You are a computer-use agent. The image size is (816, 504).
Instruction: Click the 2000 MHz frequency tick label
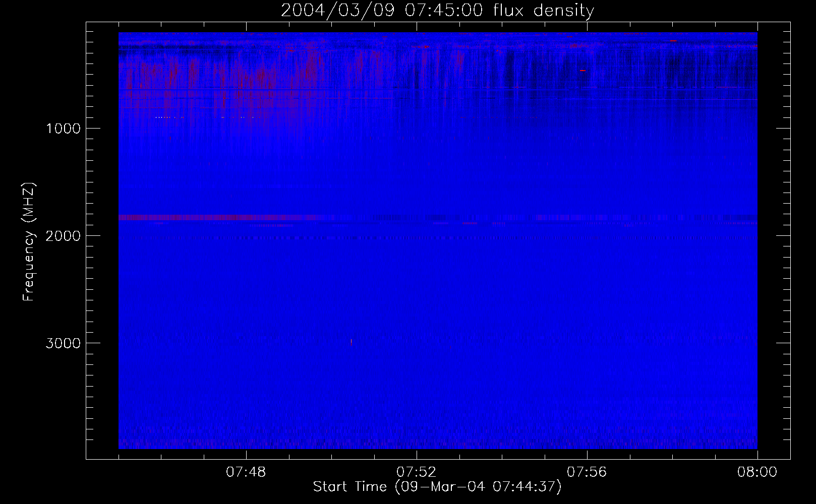pos(63,236)
